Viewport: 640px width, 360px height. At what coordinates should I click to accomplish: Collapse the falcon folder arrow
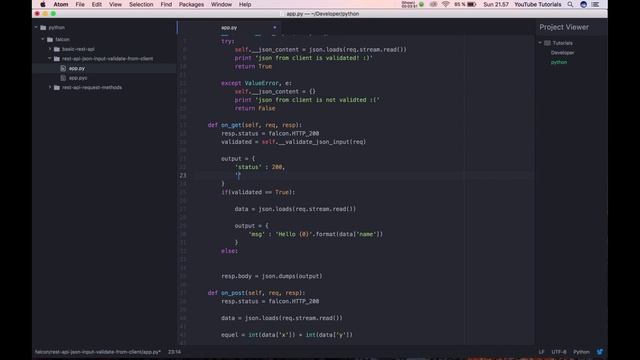[x=43, y=39]
